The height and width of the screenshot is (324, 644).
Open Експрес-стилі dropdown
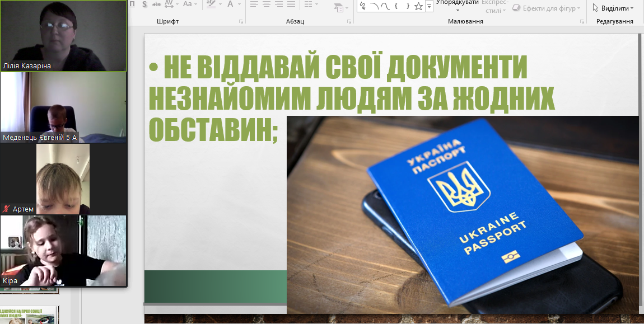point(495,7)
